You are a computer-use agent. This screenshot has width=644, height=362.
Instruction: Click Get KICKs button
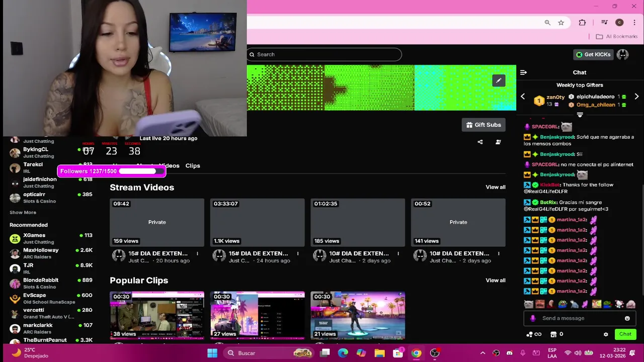tap(593, 54)
